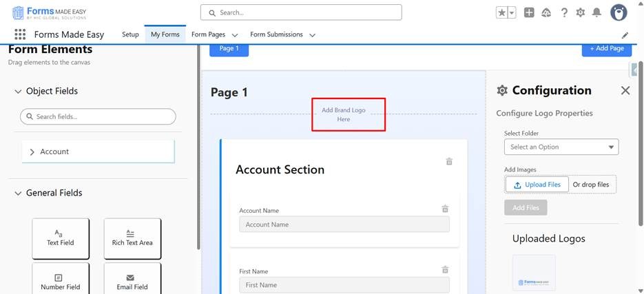
Task: Switch to the Form Submissions tab
Action: pos(276,34)
